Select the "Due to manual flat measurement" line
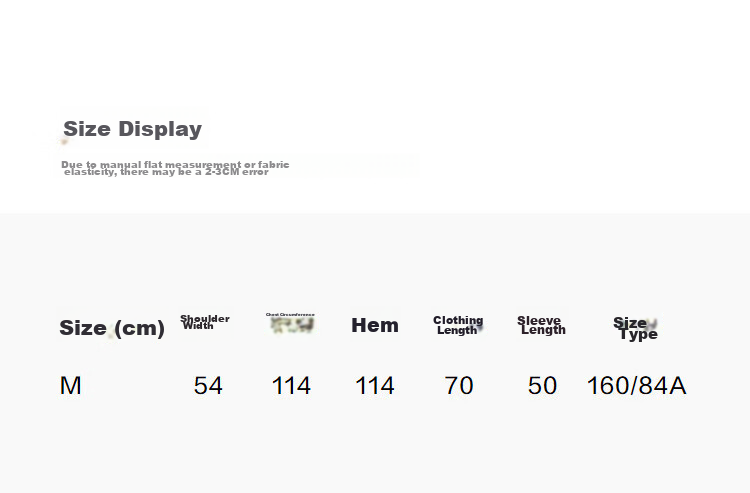750x493 pixels. click(x=175, y=164)
